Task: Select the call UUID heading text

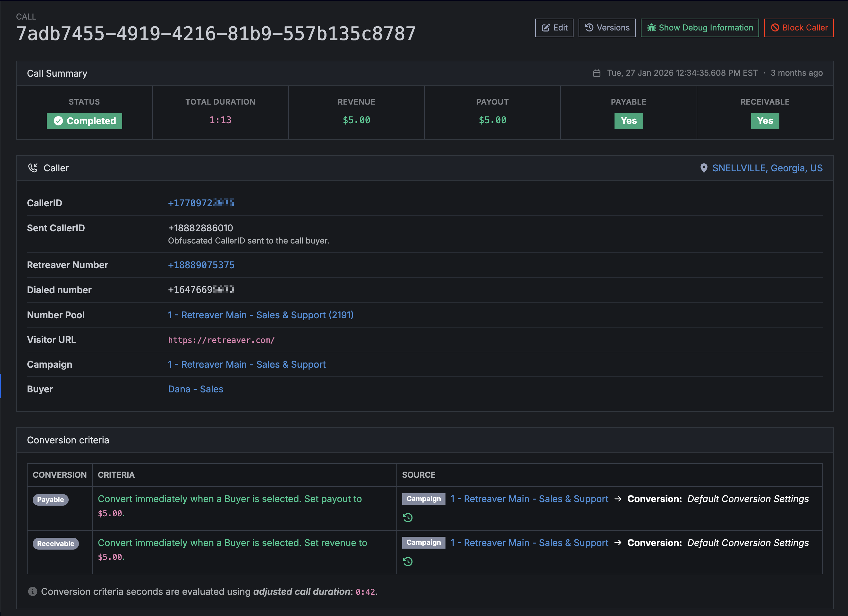Action: 216,34
